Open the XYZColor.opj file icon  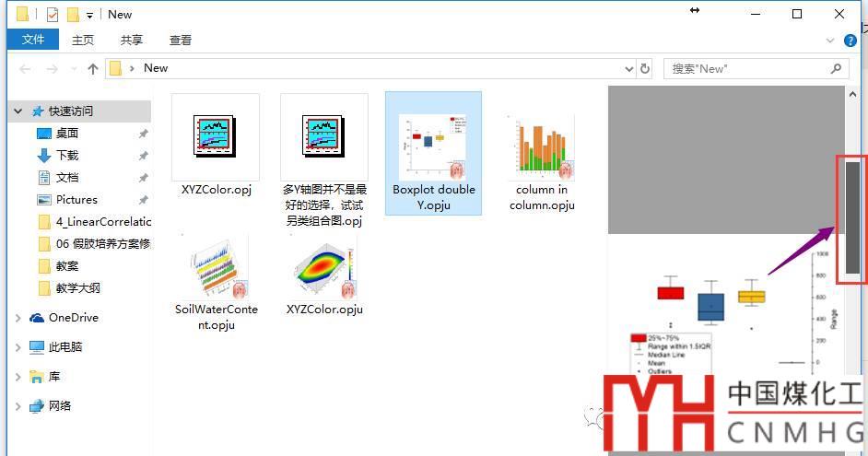click(215, 136)
